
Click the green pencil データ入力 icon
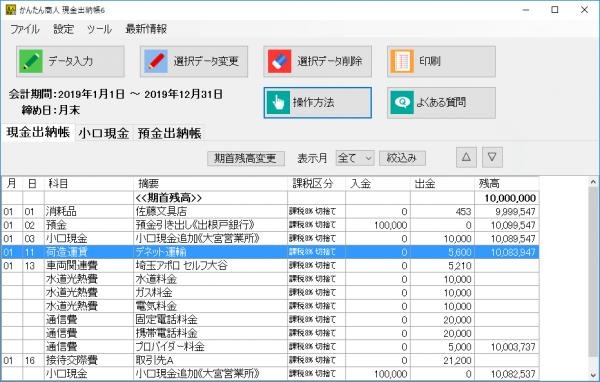(31, 61)
